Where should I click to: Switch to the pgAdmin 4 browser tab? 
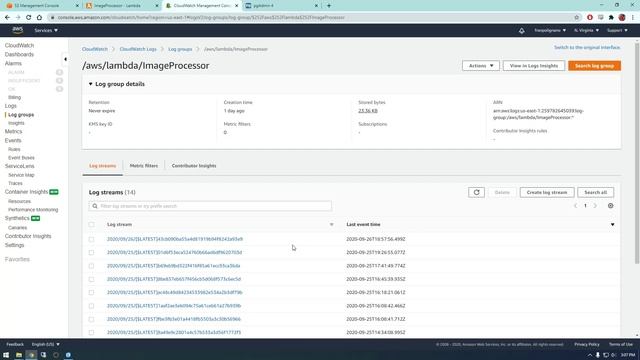282,6
